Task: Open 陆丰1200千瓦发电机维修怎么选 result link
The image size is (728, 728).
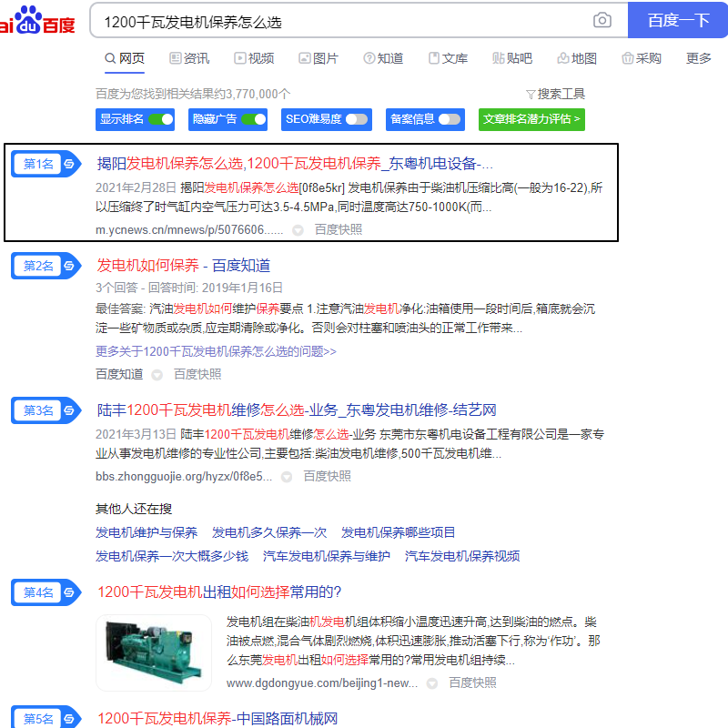Action: tap(297, 410)
